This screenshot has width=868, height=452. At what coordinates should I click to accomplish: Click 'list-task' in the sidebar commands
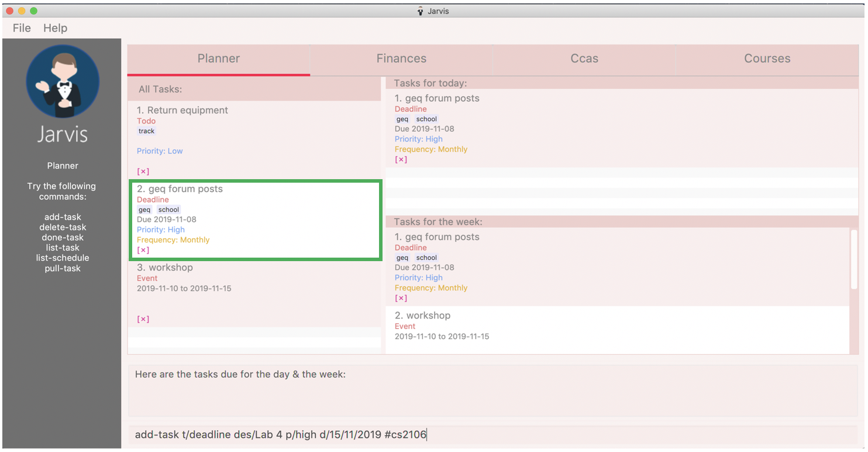(63, 248)
